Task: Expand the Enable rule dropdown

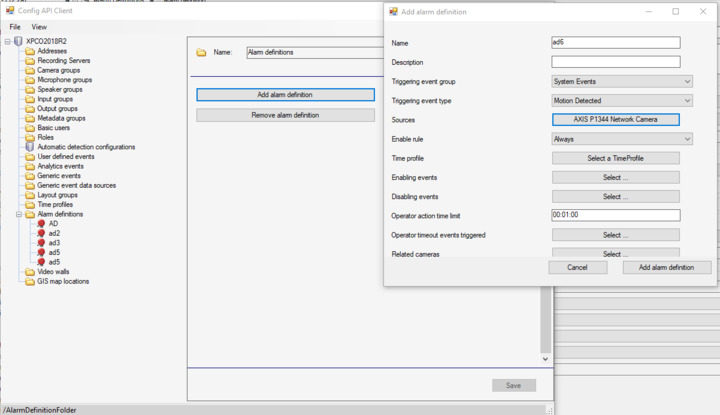Action: tap(621, 139)
